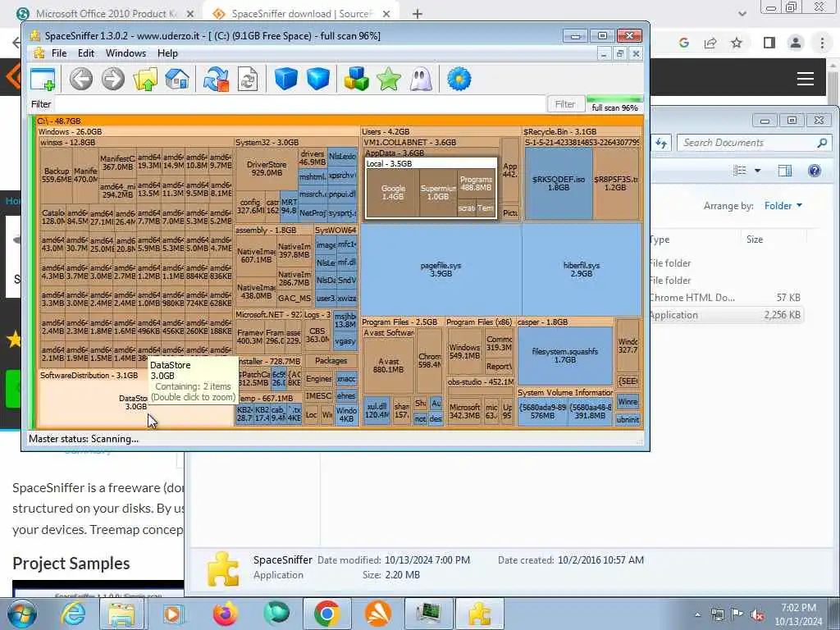Open the Help menu in SpaceSniffer

[x=167, y=53]
